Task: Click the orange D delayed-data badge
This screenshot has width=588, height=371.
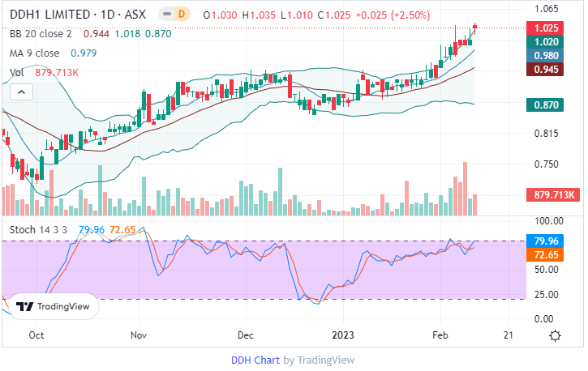Action: [x=182, y=15]
